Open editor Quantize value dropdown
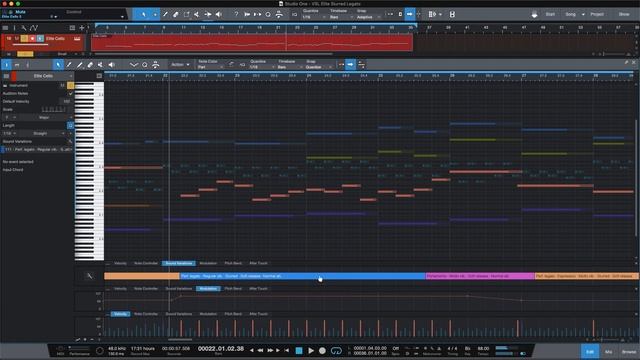Viewport: 640px width, 360px height. [261, 67]
